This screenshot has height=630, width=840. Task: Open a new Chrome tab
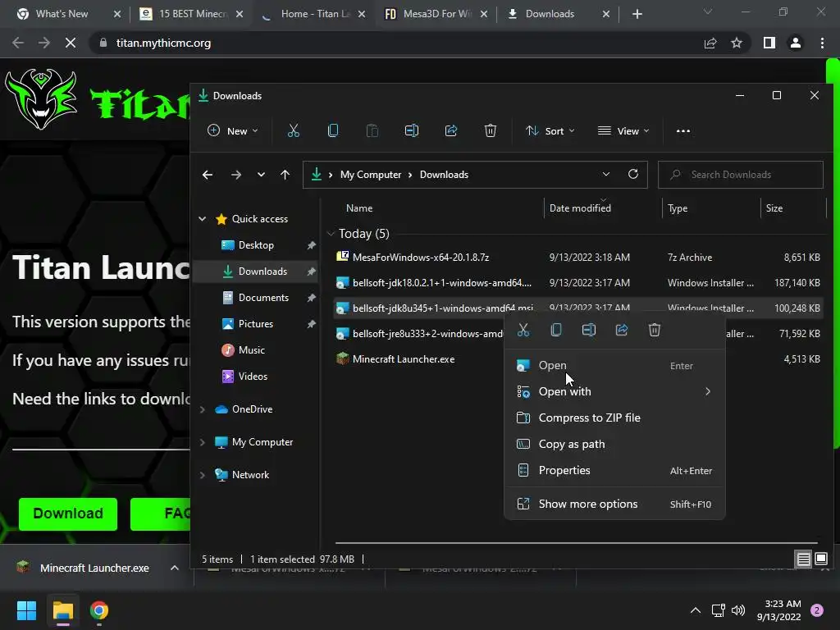coord(637,14)
